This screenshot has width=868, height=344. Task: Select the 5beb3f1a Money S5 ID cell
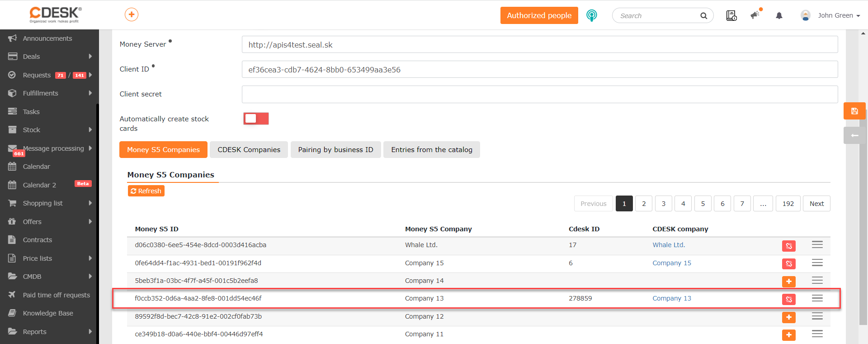coord(196,281)
